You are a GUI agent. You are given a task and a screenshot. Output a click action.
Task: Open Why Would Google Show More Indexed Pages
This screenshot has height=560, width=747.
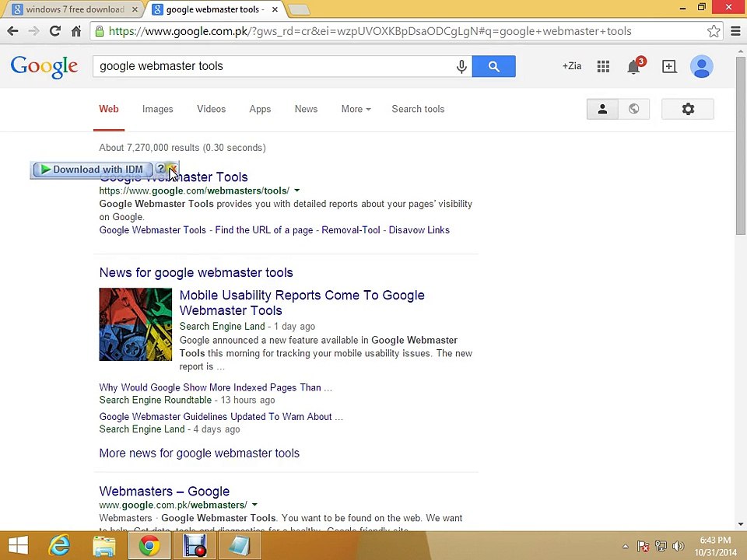pyautogui.click(x=216, y=387)
